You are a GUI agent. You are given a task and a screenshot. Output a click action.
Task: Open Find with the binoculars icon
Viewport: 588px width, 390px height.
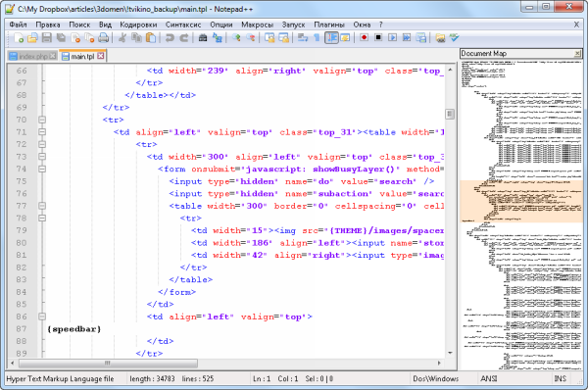tap(203, 37)
